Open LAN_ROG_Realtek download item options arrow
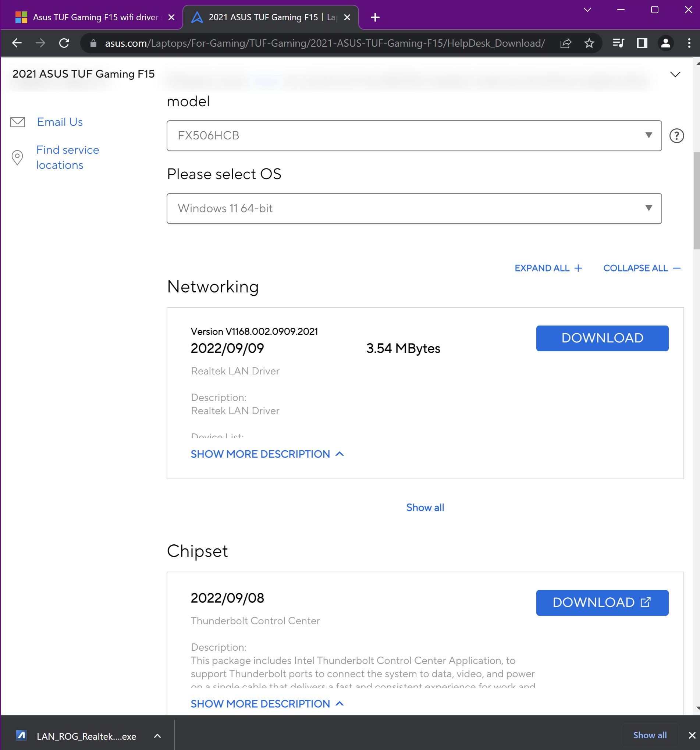This screenshot has height=750, width=700. [158, 736]
